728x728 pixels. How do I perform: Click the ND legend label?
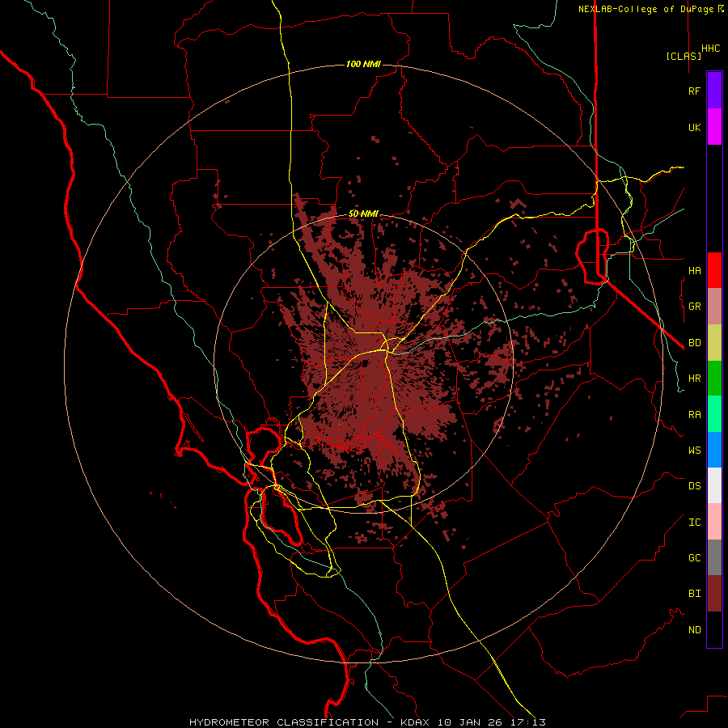coord(694,630)
